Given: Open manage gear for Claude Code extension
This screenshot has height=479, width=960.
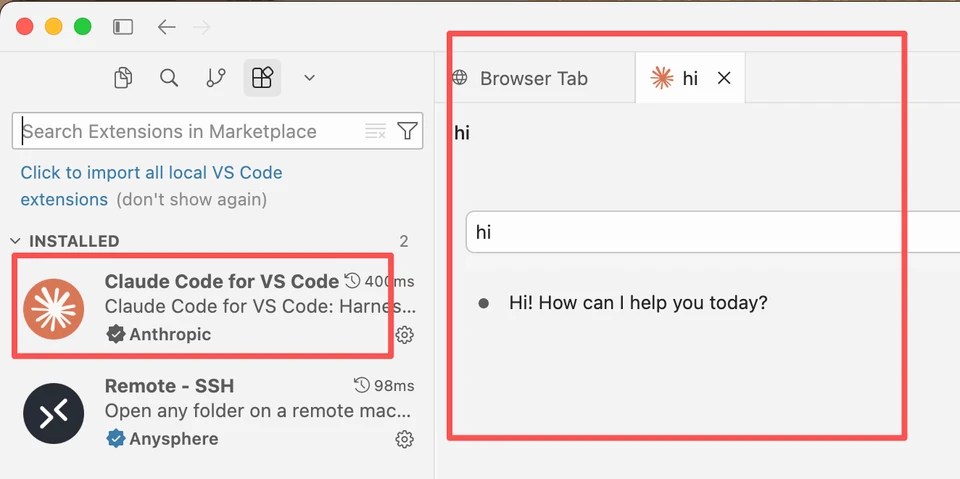Looking at the screenshot, I should coord(405,335).
